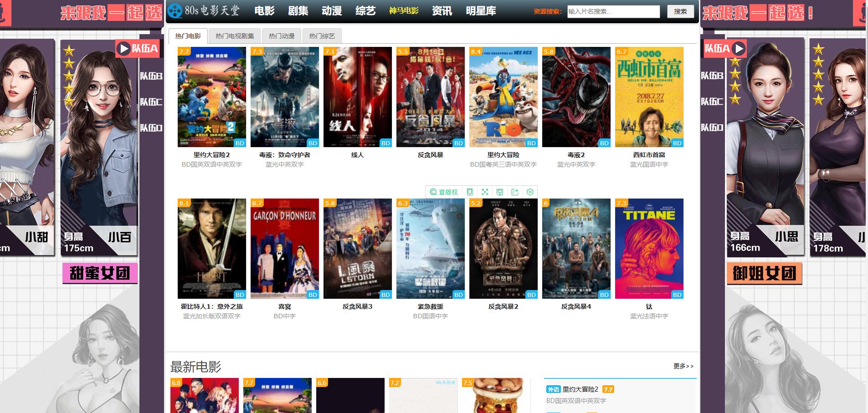Open the gear settings icon in green toolbar
This screenshot has height=413, width=868.
tap(530, 192)
